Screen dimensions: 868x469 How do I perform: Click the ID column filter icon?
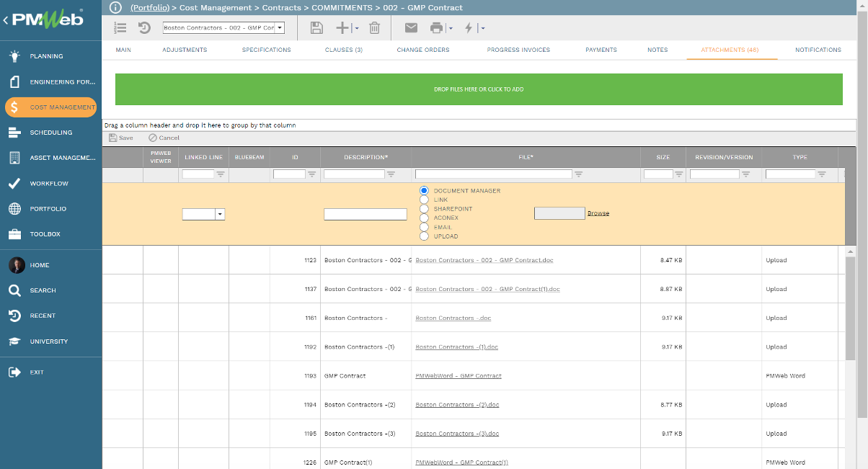point(312,174)
